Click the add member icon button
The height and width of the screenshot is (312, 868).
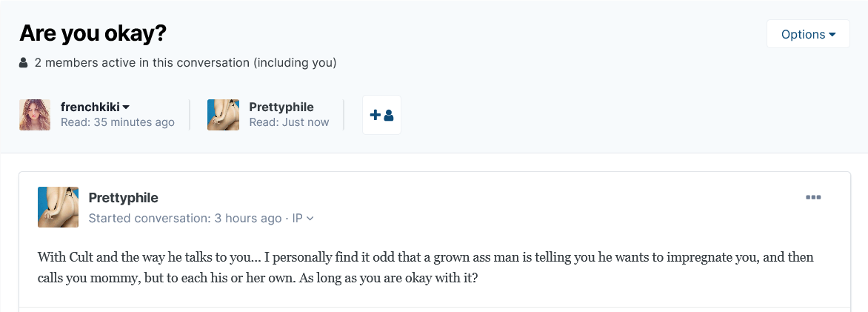[x=381, y=115]
